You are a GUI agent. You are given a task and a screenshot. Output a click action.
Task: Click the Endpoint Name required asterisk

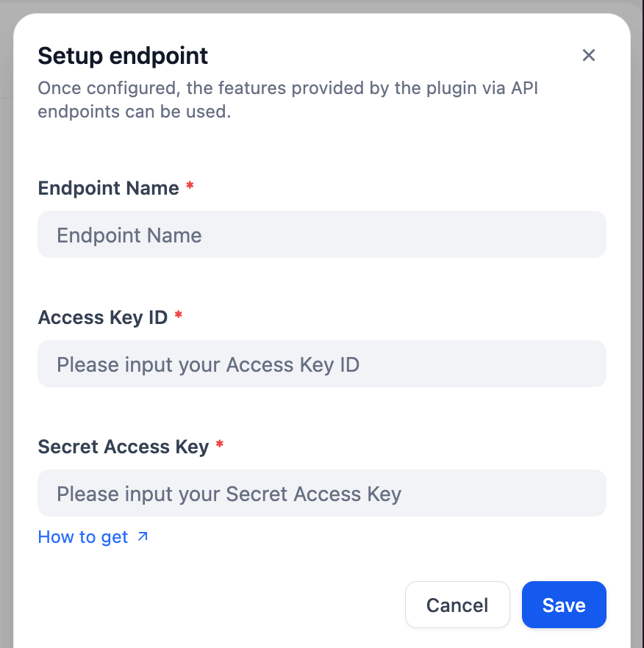[x=190, y=187]
